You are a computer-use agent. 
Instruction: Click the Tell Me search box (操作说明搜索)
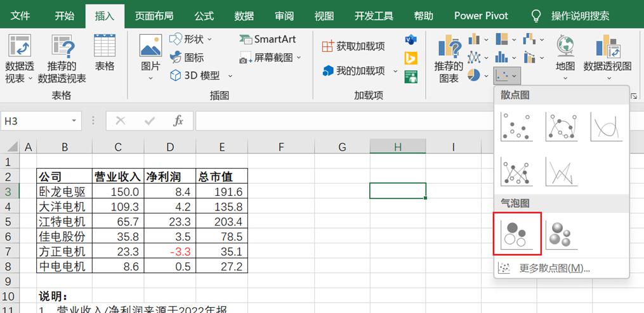click(x=580, y=16)
